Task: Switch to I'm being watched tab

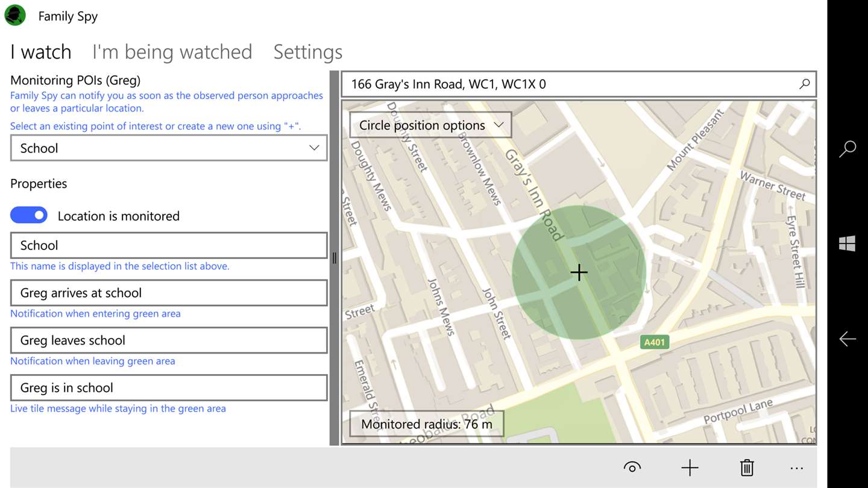Action: coord(172,52)
